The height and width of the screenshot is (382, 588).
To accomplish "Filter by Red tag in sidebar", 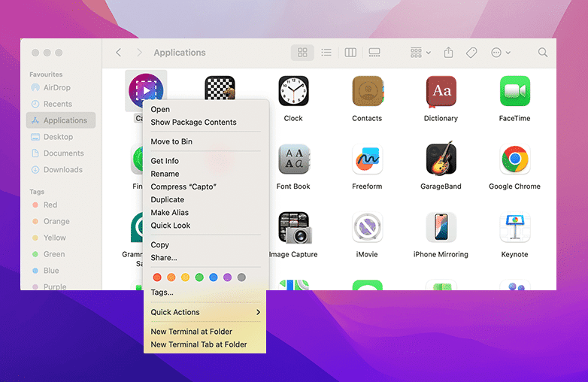I will (61, 205).
